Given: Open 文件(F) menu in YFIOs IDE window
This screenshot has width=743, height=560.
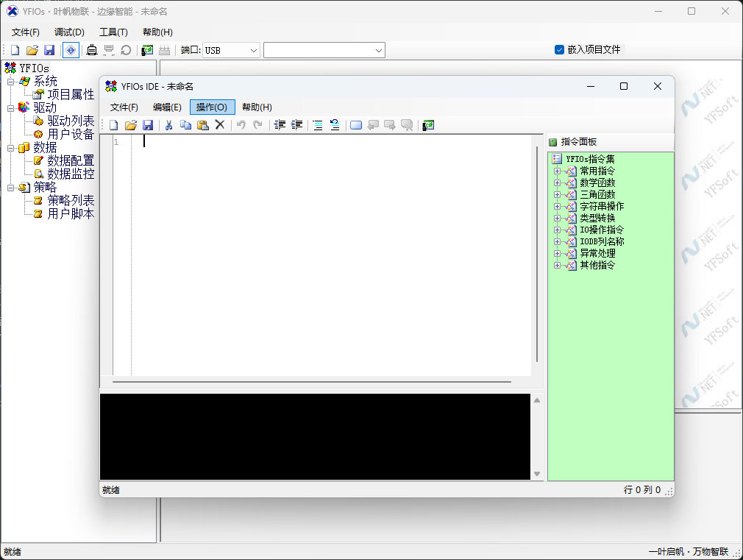Looking at the screenshot, I should pos(124,107).
